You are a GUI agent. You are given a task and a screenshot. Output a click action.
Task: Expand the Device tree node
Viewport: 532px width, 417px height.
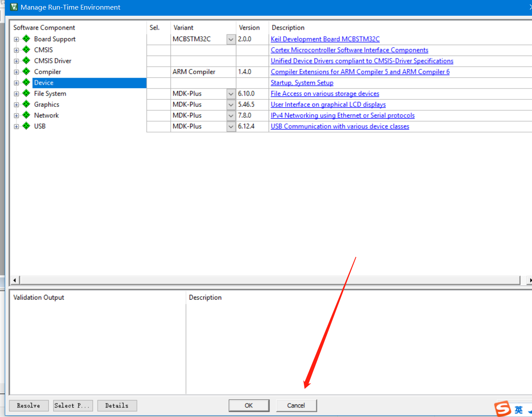coord(17,83)
